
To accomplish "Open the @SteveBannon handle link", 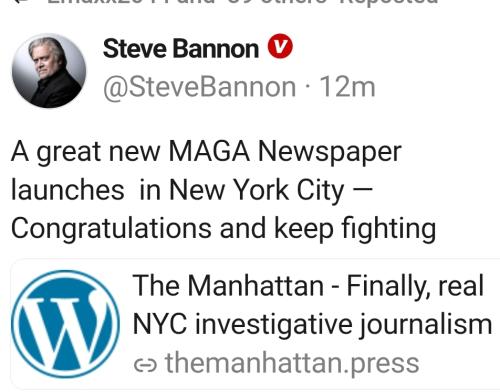I will (199, 87).
